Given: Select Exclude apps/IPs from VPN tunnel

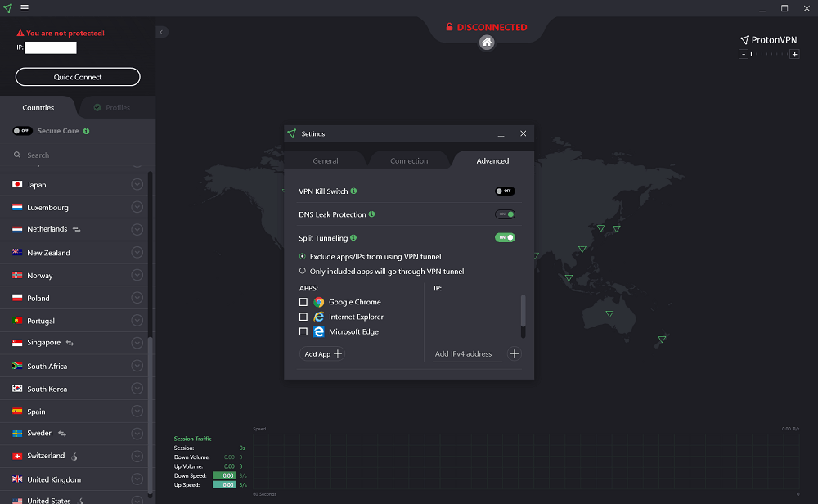Looking at the screenshot, I should click(x=303, y=256).
